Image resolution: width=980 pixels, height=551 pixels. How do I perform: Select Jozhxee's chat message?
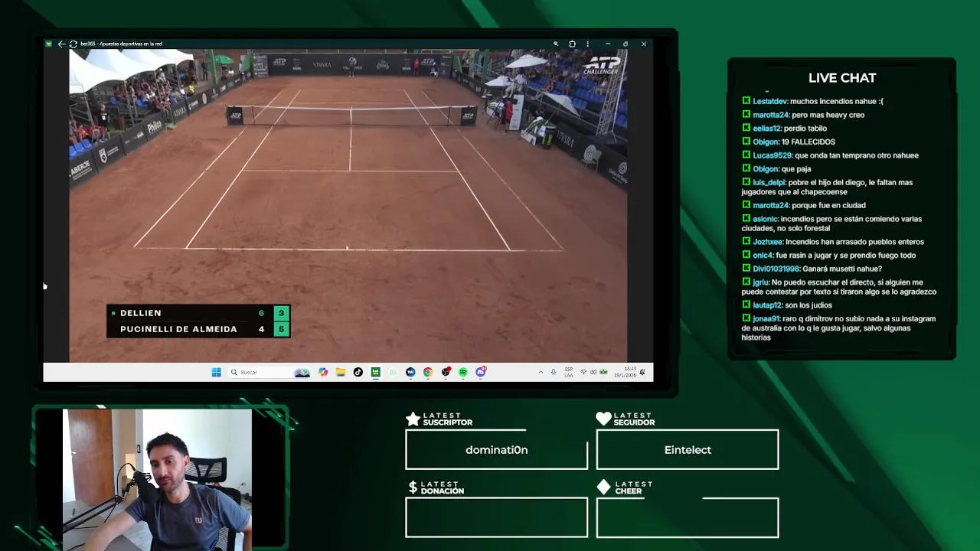tap(833, 242)
